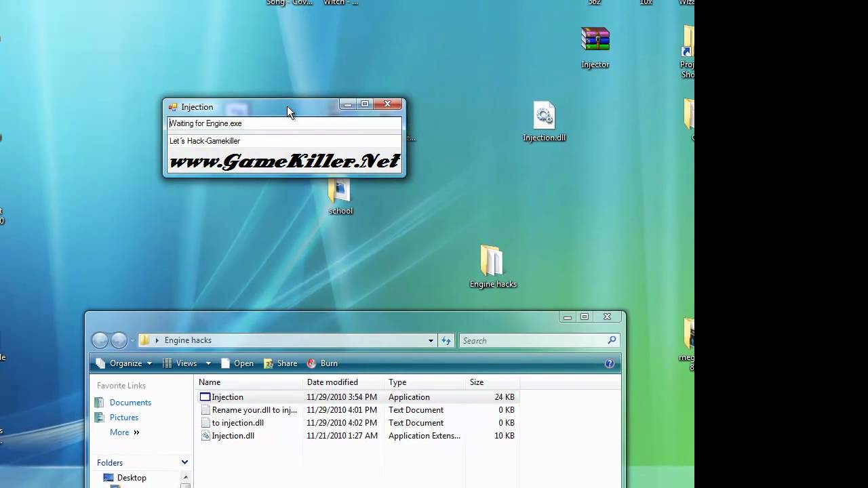Click the Explorer Forward navigation arrow

tap(119, 340)
